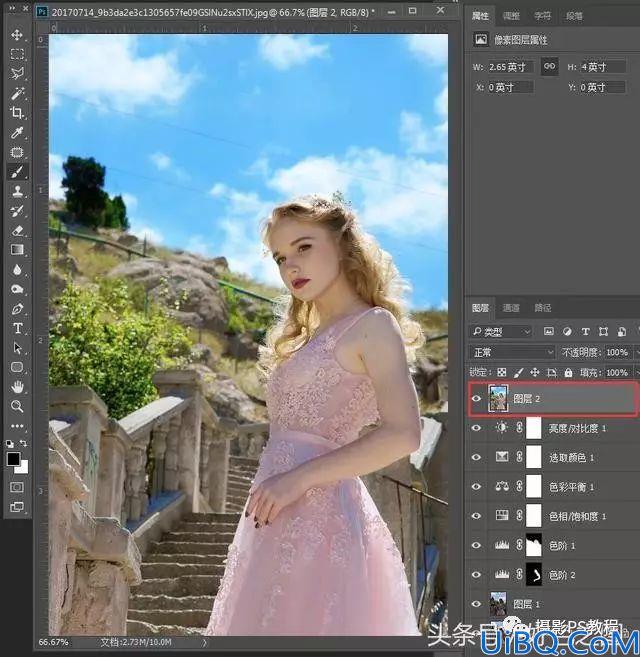Viewport: 640px width, 657px height.
Task: Select the Gradient tool
Action: pos(17,250)
